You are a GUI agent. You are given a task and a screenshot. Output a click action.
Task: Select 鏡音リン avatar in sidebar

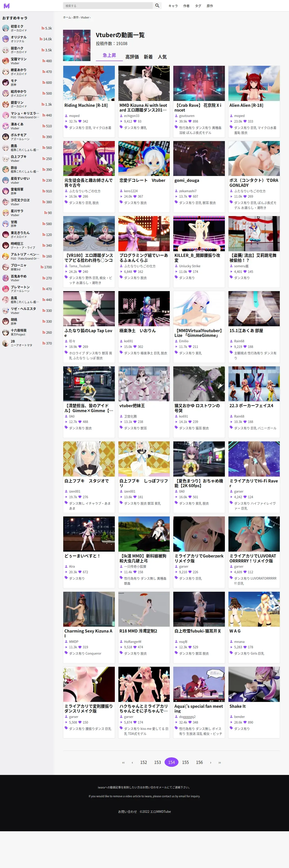coord(5,105)
